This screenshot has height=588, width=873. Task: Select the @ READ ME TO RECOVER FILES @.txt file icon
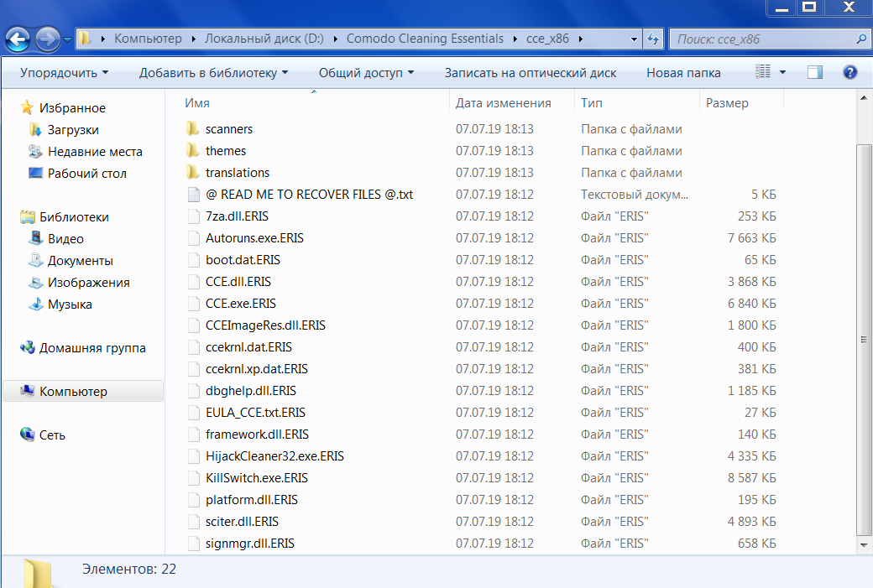193,195
